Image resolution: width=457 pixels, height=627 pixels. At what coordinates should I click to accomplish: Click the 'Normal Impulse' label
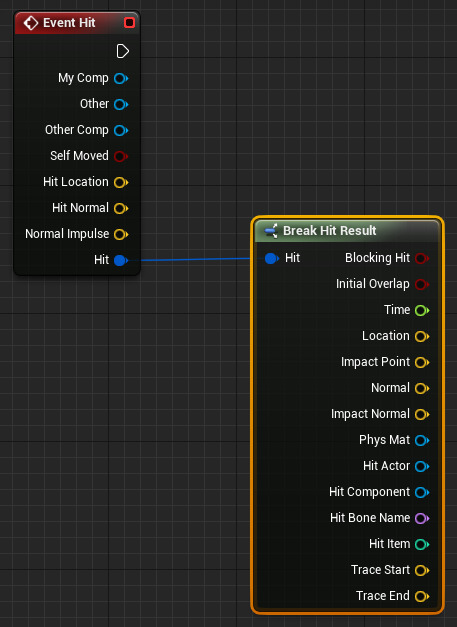point(67,234)
